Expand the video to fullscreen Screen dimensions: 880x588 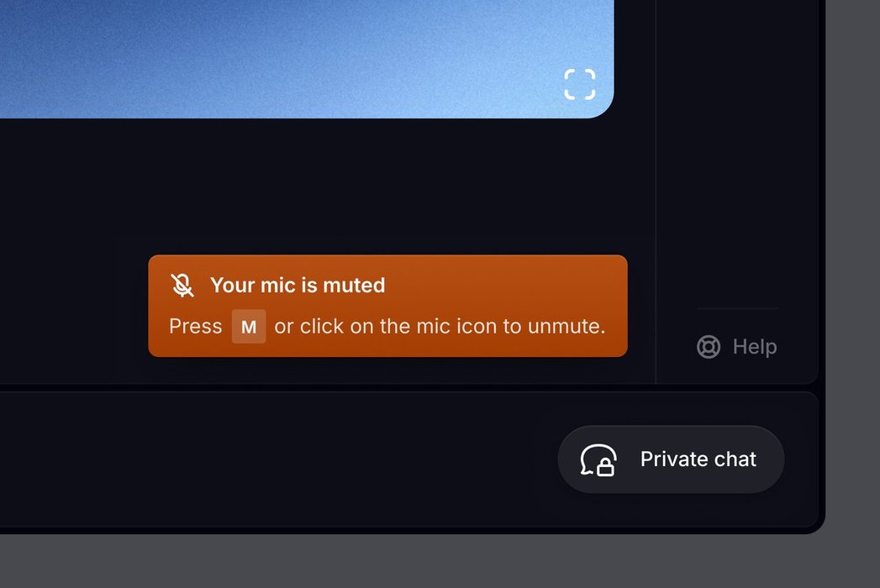pyautogui.click(x=580, y=84)
